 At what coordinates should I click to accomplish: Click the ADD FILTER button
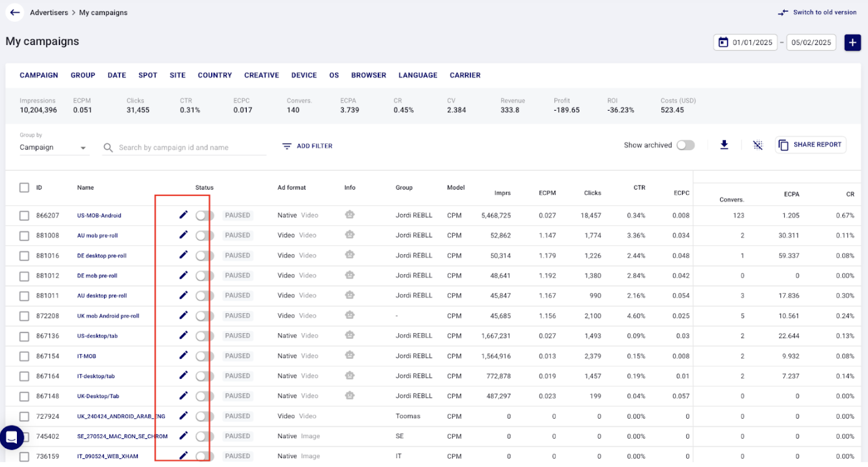(307, 146)
